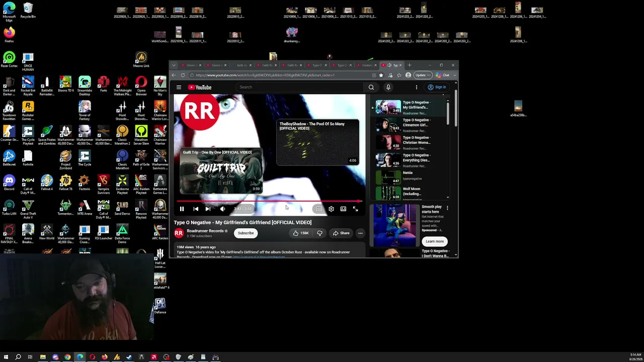Open the Copilot Chat sidebar
644x362 pixels.
coord(443,75)
